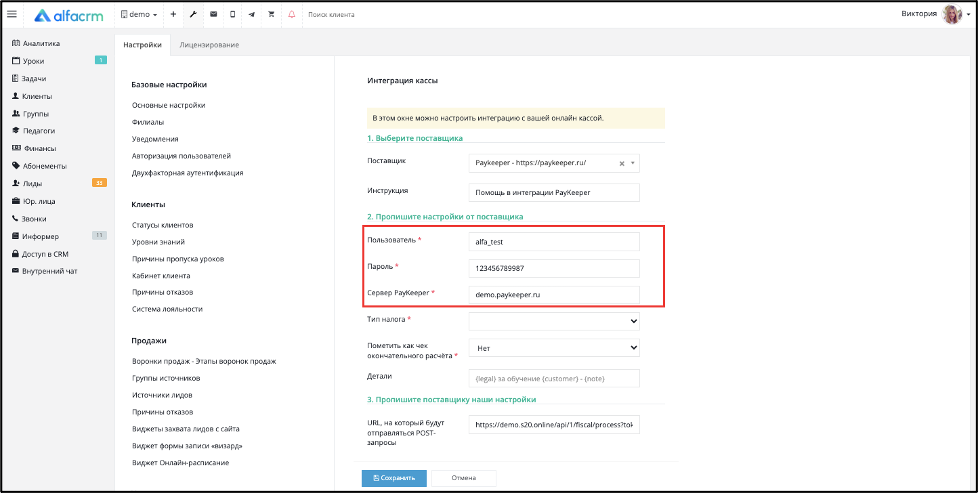The height and width of the screenshot is (493, 979).
Task: Open Источники лидов link
Action: [162, 395]
